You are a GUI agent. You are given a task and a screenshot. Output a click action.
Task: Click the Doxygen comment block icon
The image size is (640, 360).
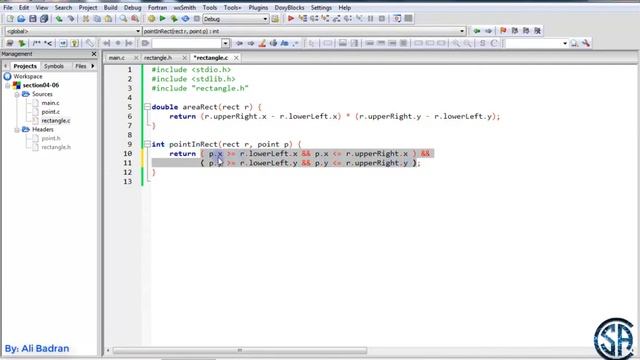pos(37,43)
